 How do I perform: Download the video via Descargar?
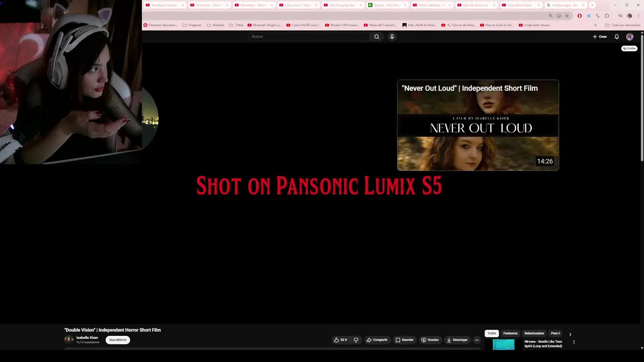(457, 340)
